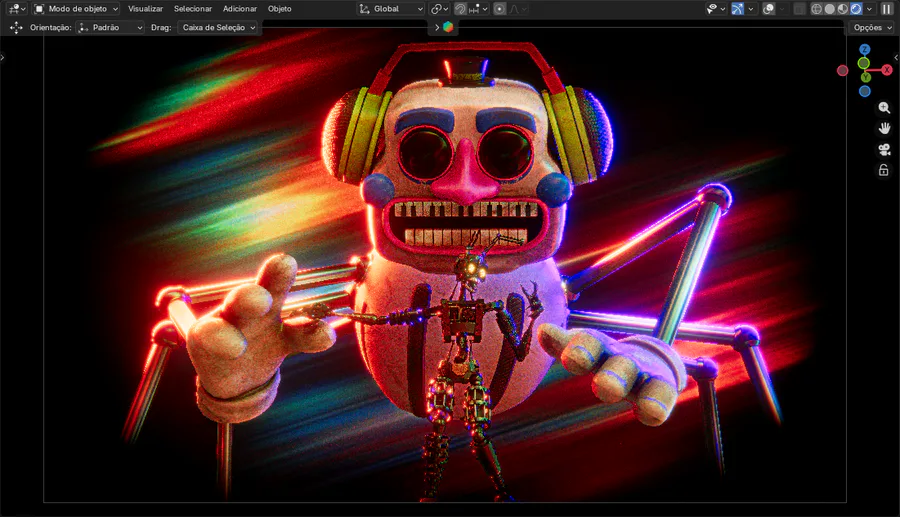The width and height of the screenshot is (900, 517).
Task: Toggle snapping magnet icon
Action: click(x=460, y=9)
